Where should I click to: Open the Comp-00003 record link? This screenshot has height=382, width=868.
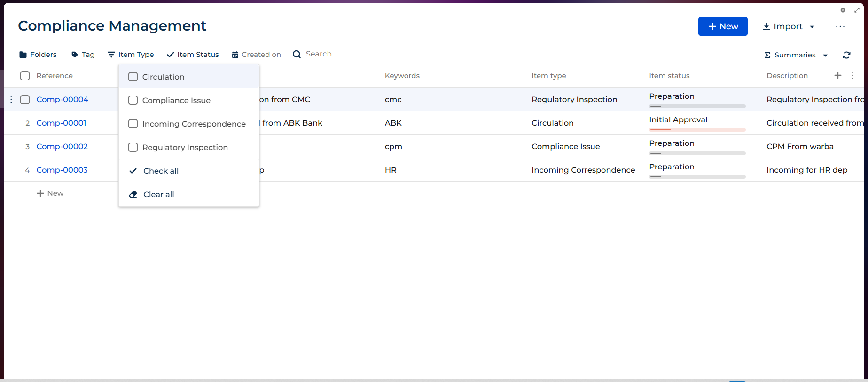point(62,170)
